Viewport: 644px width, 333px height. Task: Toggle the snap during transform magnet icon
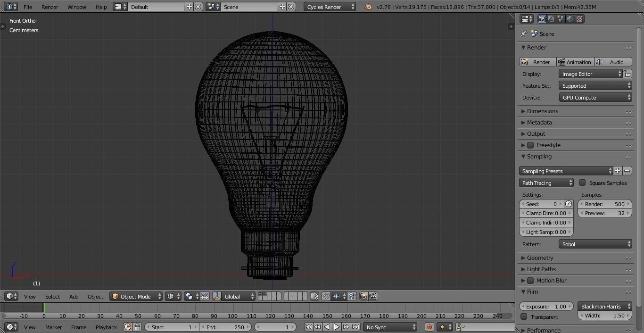coord(326,296)
